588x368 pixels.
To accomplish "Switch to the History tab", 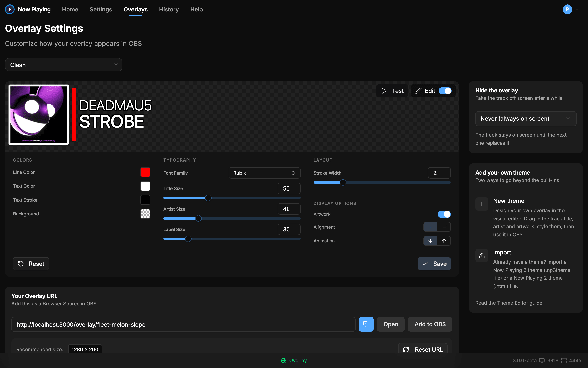I will coord(169,9).
